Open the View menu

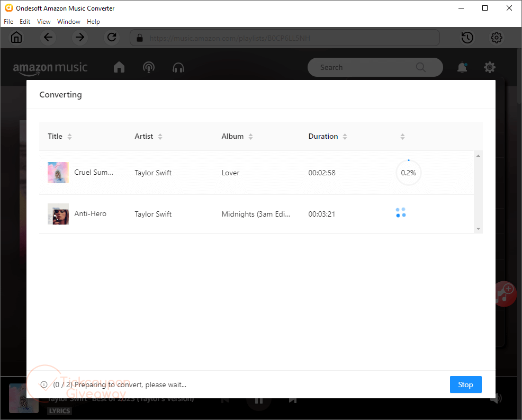[x=43, y=22]
